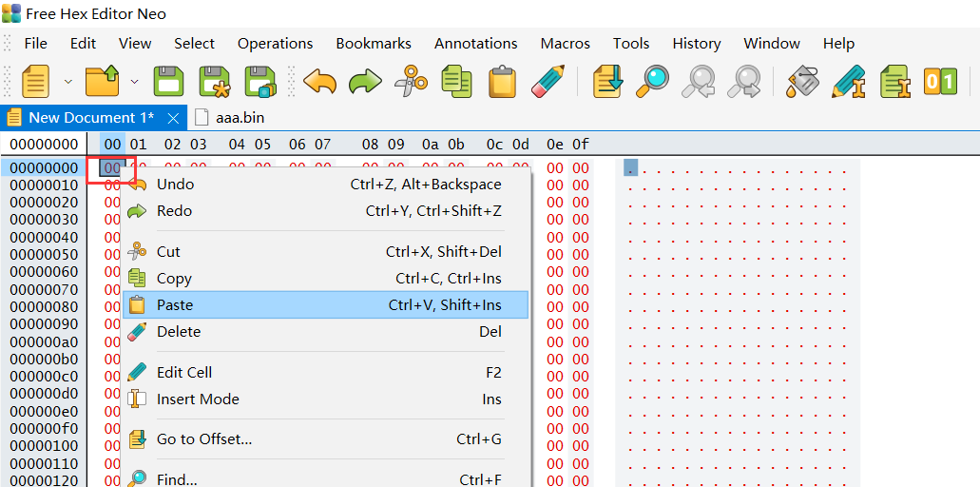
Task: Open the History menu
Action: point(696,43)
